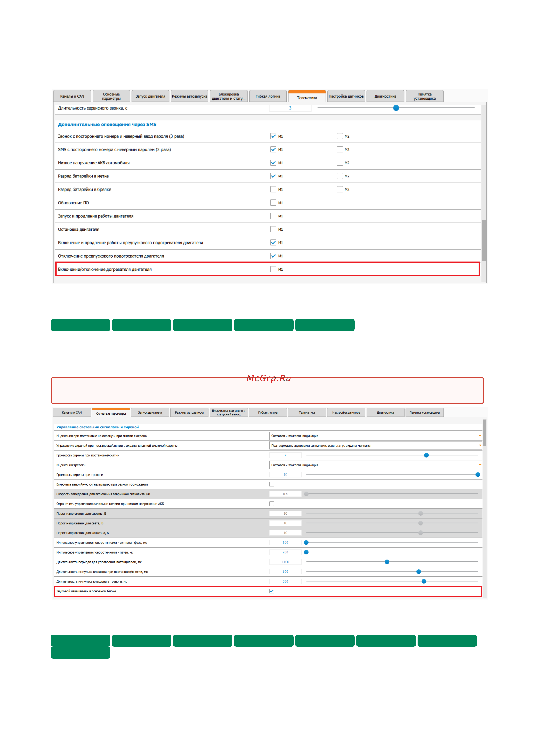The image size is (535, 756).
Task: Uncheck M1 for 'Разряд батарейки в метке'
Action: coord(273,176)
